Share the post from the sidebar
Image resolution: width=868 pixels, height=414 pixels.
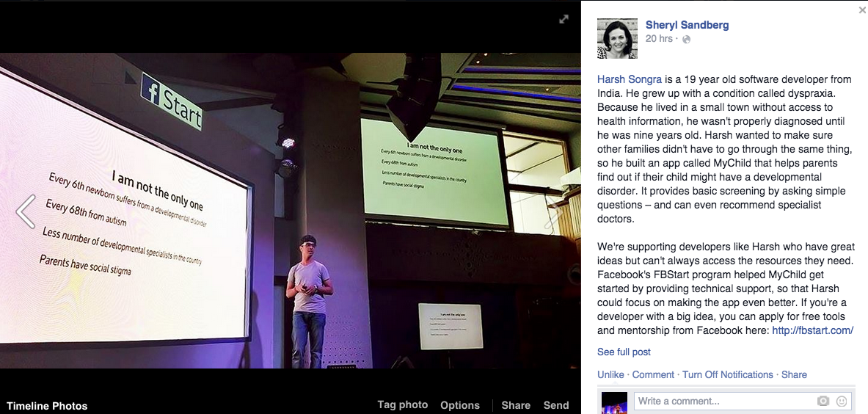click(794, 374)
